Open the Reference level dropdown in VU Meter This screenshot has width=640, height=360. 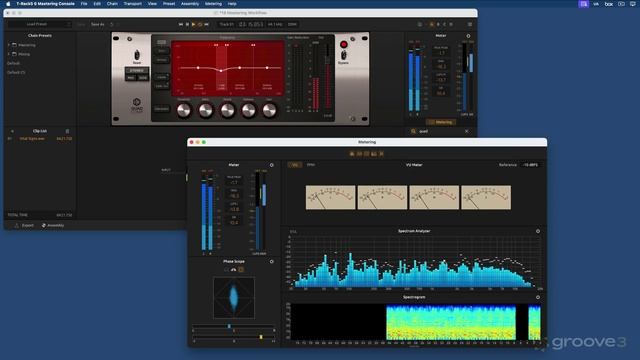530,165
